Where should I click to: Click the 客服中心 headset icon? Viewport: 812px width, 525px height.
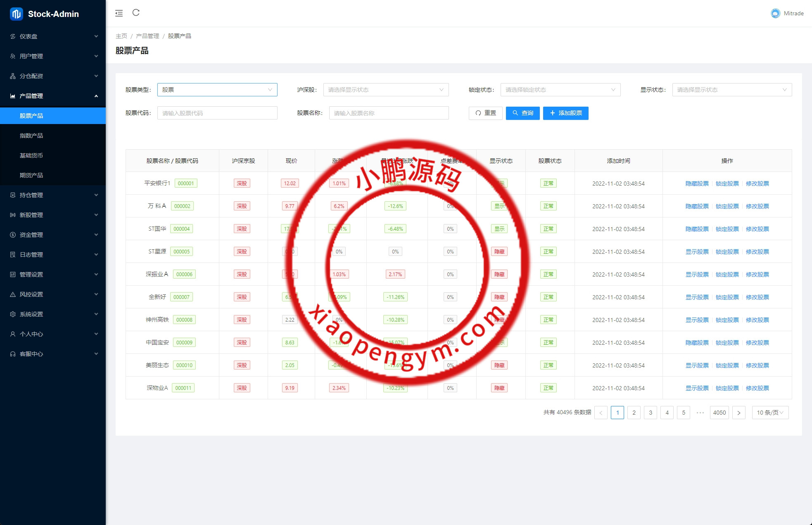point(13,354)
